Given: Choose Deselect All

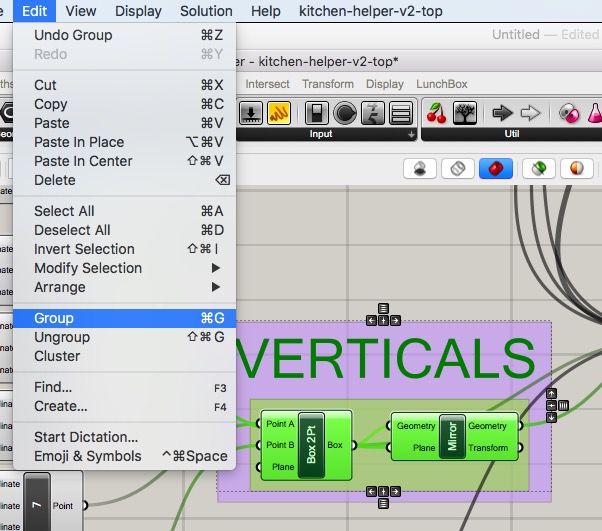Looking at the screenshot, I should point(124,230).
